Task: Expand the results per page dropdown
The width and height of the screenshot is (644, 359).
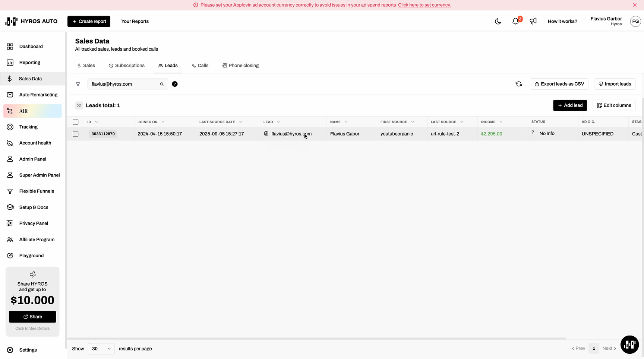Action: [101, 349]
